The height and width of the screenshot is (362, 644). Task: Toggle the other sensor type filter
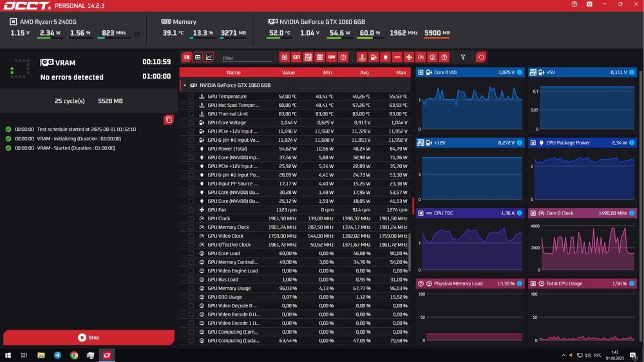point(444,57)
